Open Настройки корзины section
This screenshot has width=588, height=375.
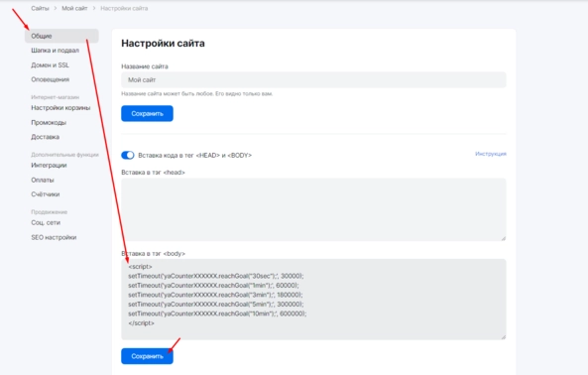[x=60, y=108]
